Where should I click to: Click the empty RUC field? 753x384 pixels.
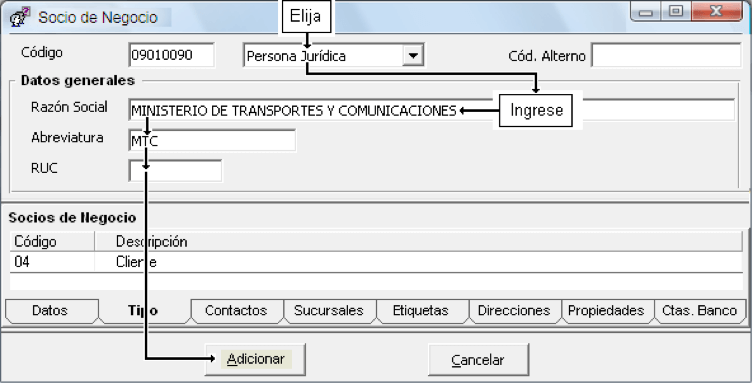tap(175, 170)
